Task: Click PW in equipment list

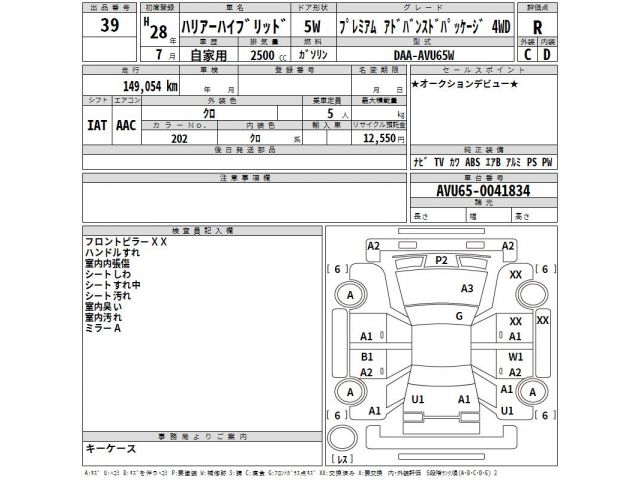Action: (547, 162)
